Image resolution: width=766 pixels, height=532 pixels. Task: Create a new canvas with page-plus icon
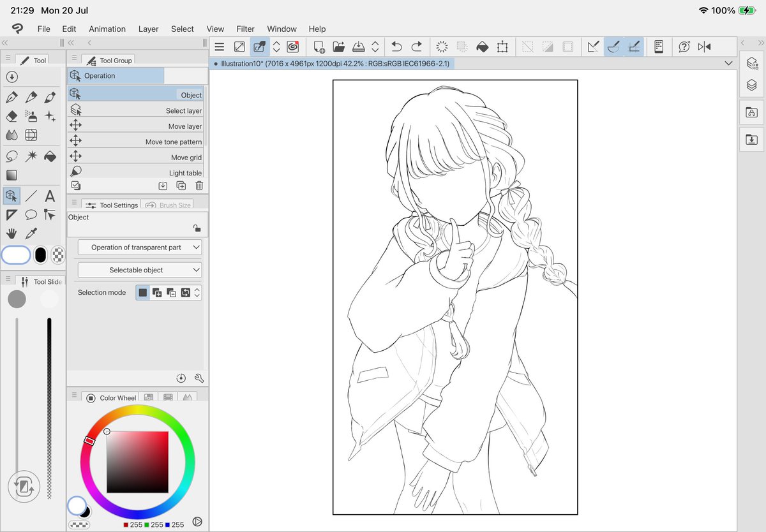[319, 47]
